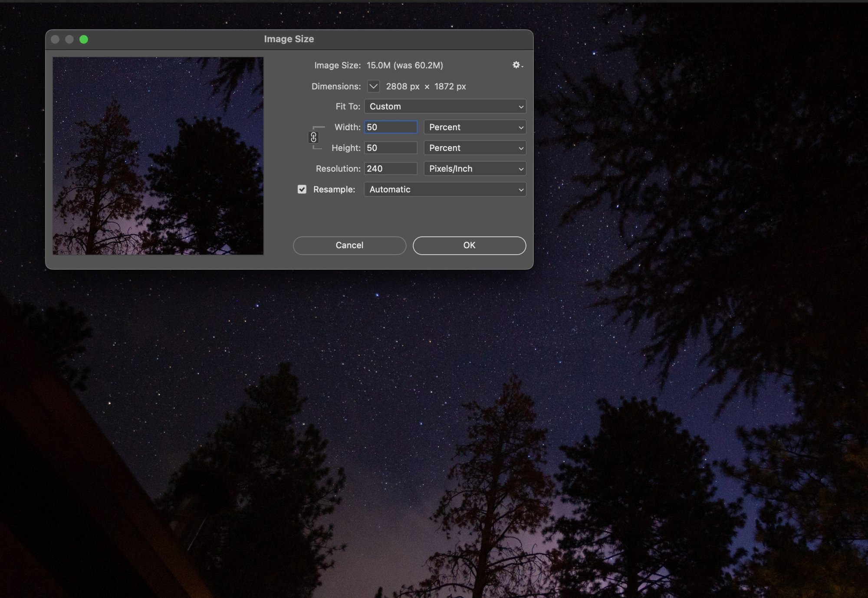The width and height of the screenshot is (868, 598).
Task: Open the gear settings menu
Action: (517, 65)
